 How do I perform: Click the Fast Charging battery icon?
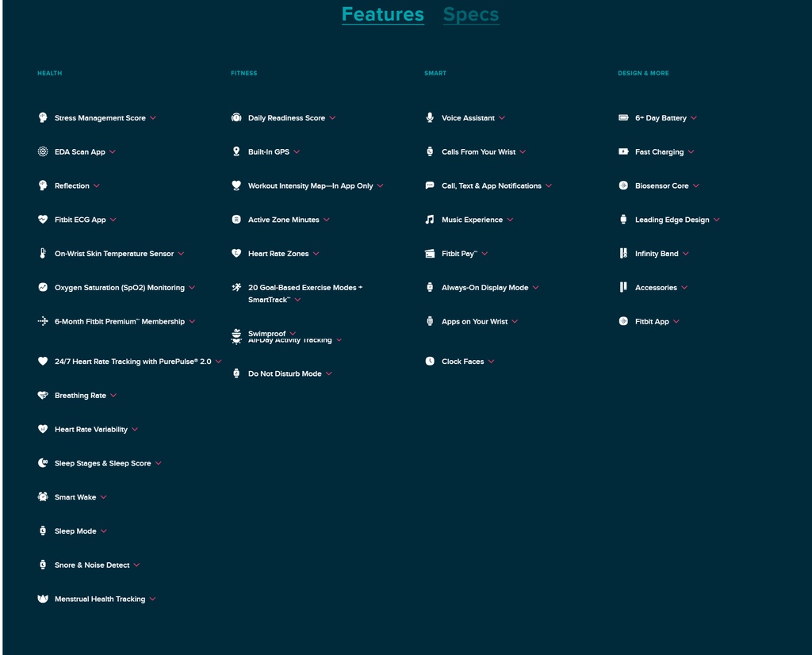tap(623, 151)
